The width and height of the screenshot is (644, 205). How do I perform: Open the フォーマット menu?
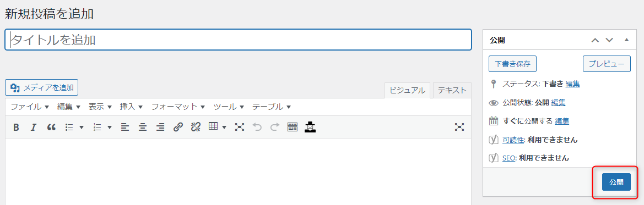pos(178,107)
